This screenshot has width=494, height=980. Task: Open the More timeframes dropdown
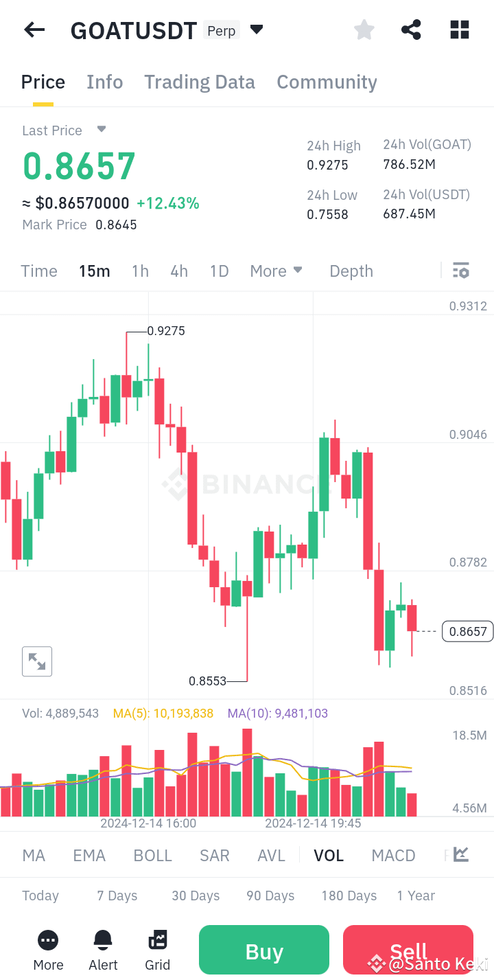click(277, 271)
